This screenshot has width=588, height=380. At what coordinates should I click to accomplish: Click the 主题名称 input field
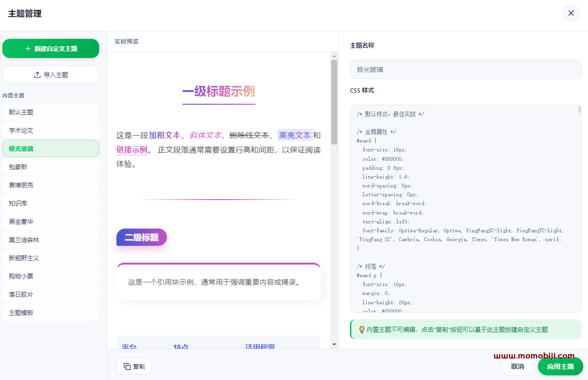(465, 70)
